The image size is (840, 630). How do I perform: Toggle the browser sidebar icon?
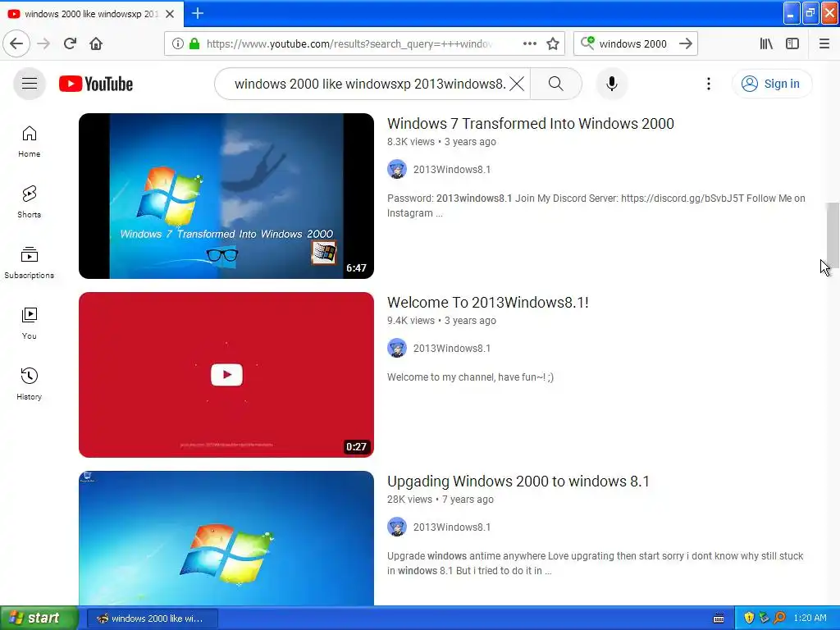[792, 43]
